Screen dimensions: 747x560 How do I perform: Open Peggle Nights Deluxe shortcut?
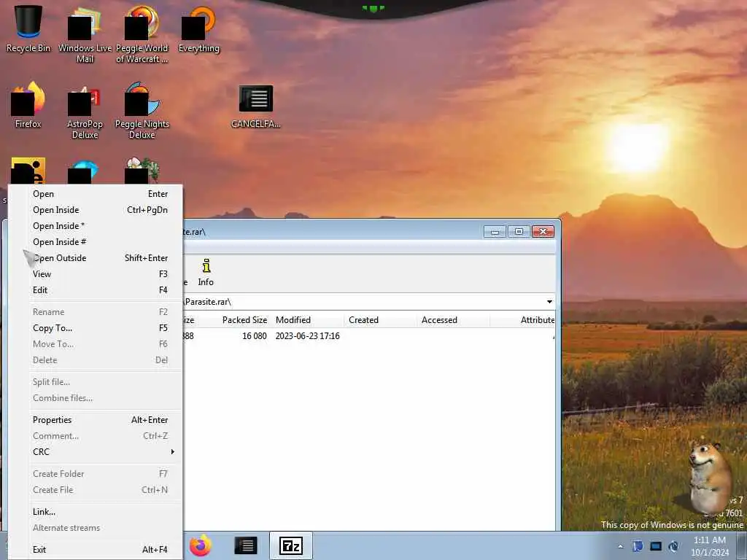coord(142,111)
